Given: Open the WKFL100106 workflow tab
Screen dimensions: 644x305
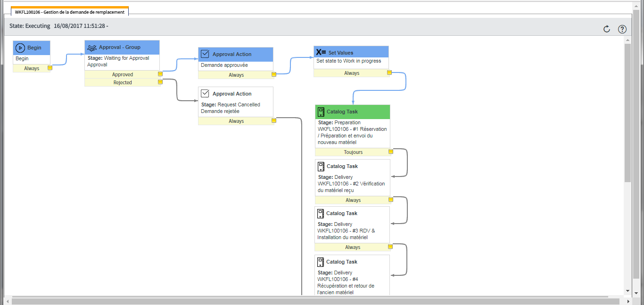Looking at the screenshot, I should (70, 12).
